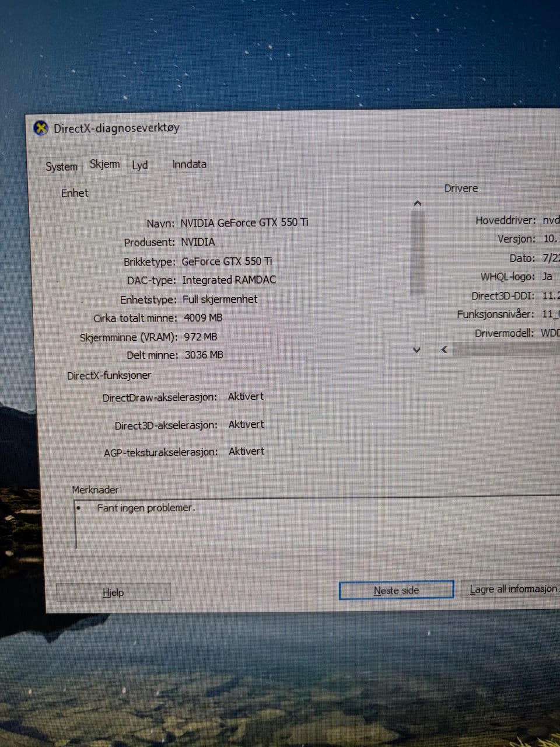Click the Skjermminne (VRAM) label

pos(128,337)
